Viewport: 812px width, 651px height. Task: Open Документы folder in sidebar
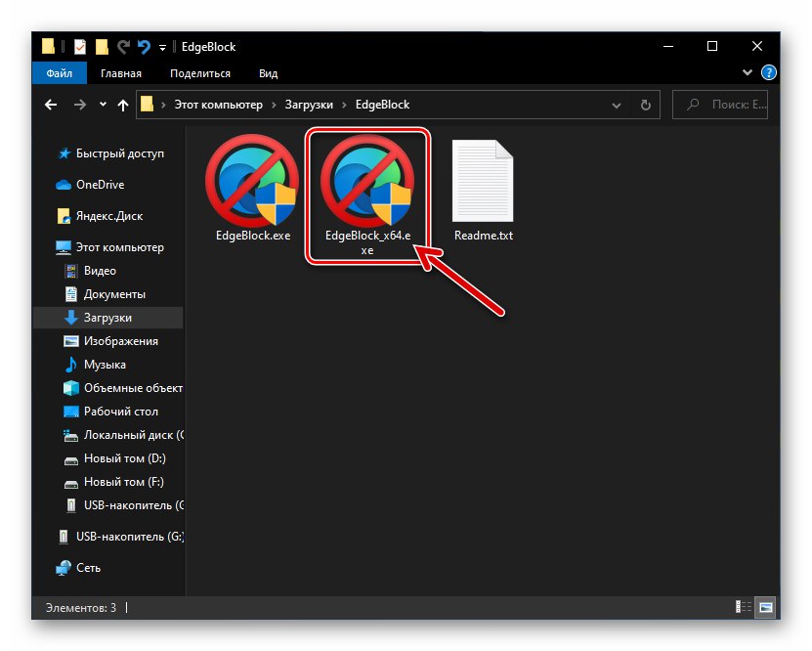105,294
